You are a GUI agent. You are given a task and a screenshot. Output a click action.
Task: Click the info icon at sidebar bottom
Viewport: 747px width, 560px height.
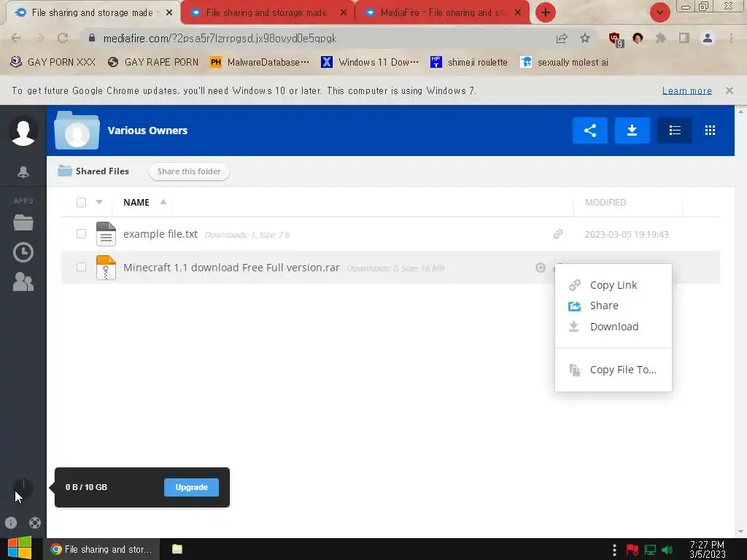[x=11, y=523]
